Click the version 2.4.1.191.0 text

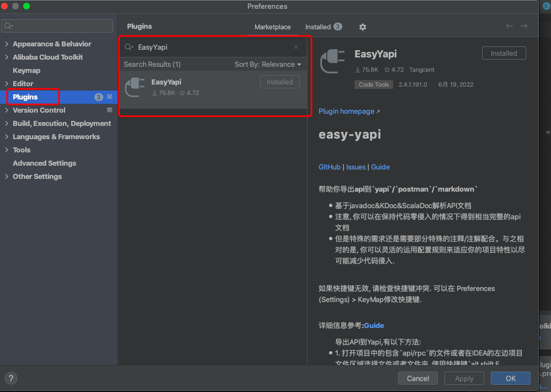[x=413, y=84]
